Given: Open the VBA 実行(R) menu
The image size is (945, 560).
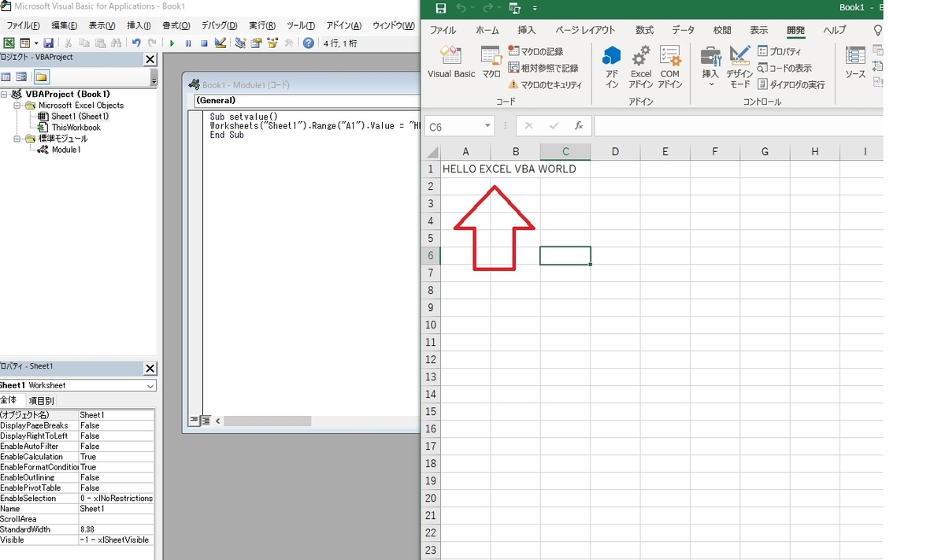Looking at the screenshot, I should pyautogui.click(x=262, y=25).
